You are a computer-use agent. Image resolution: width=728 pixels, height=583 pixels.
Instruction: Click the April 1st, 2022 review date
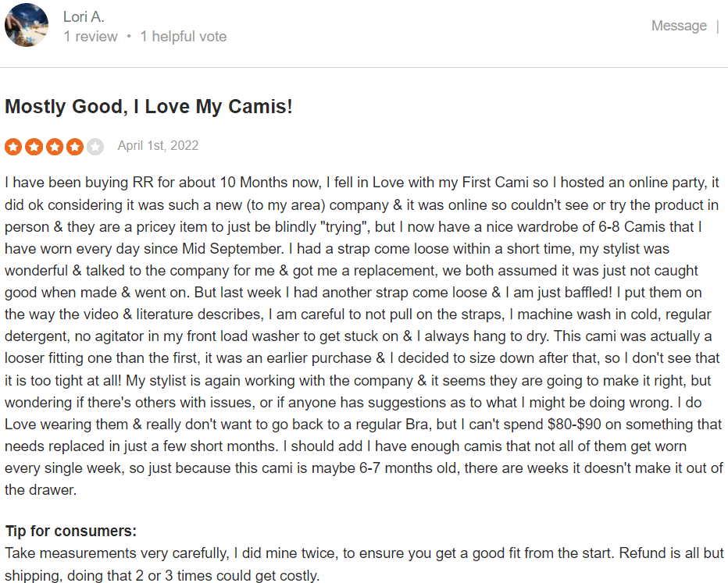pyautogui.click(x=158, y=146)
